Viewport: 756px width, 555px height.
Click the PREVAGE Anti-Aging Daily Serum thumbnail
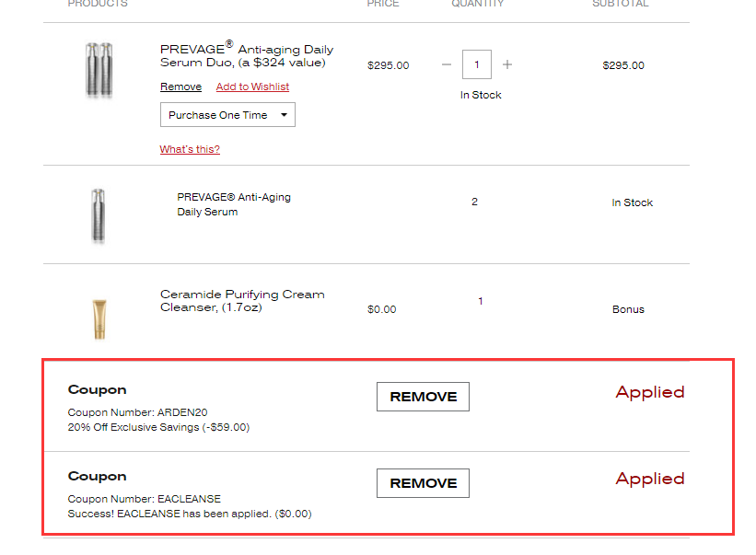99,215
